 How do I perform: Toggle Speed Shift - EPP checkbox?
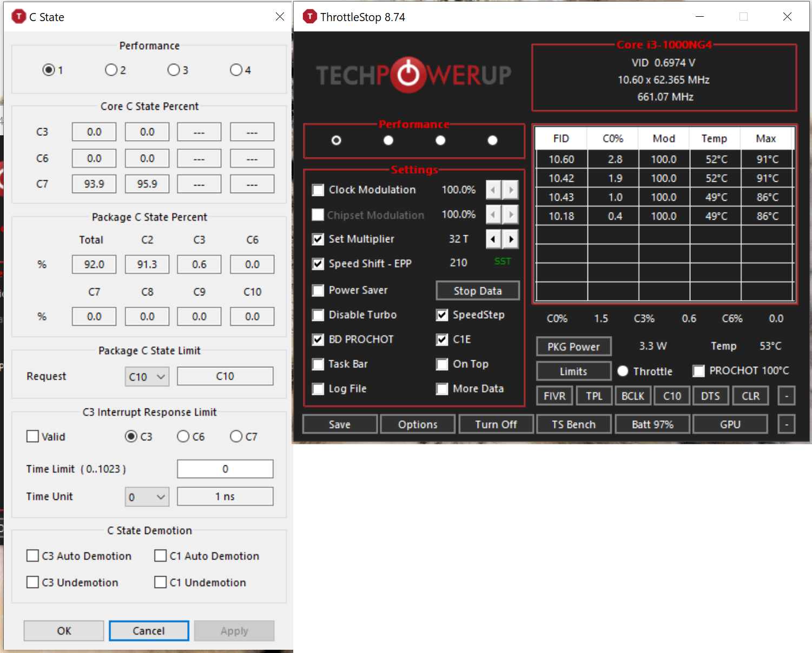pos(318,264)
